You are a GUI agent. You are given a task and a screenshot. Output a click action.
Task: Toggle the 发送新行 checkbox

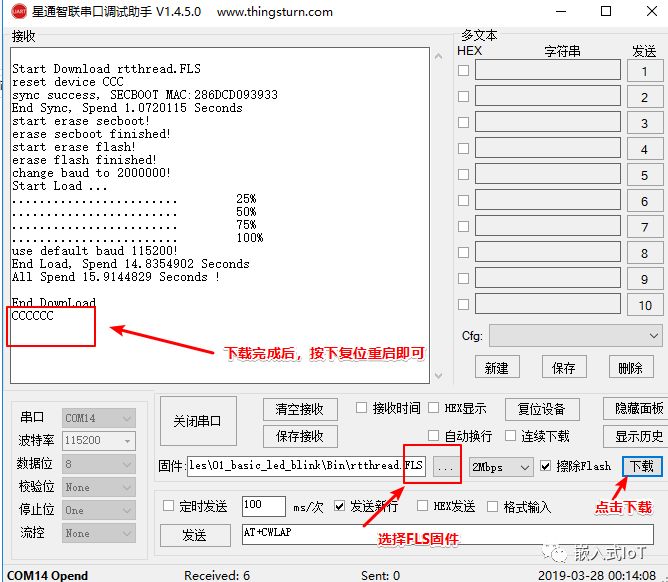pos(339,506)
